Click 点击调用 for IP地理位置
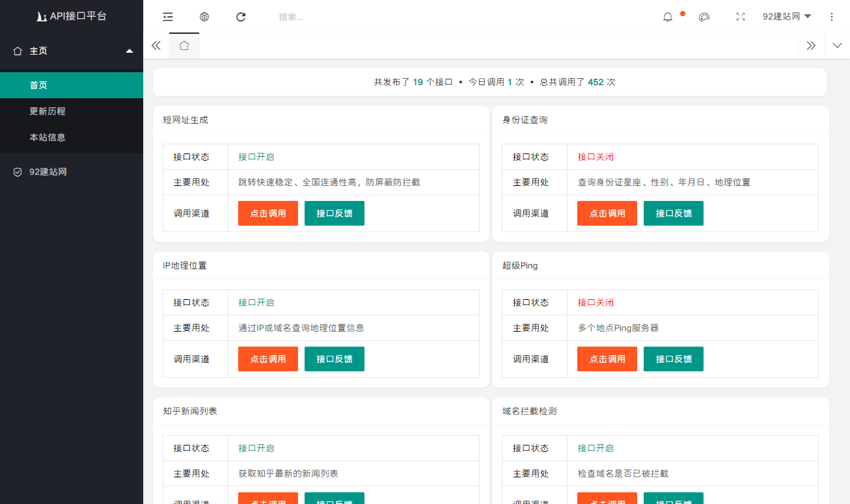Image resolution: width=850 pixels, height=504 pixels. point(268,359)
